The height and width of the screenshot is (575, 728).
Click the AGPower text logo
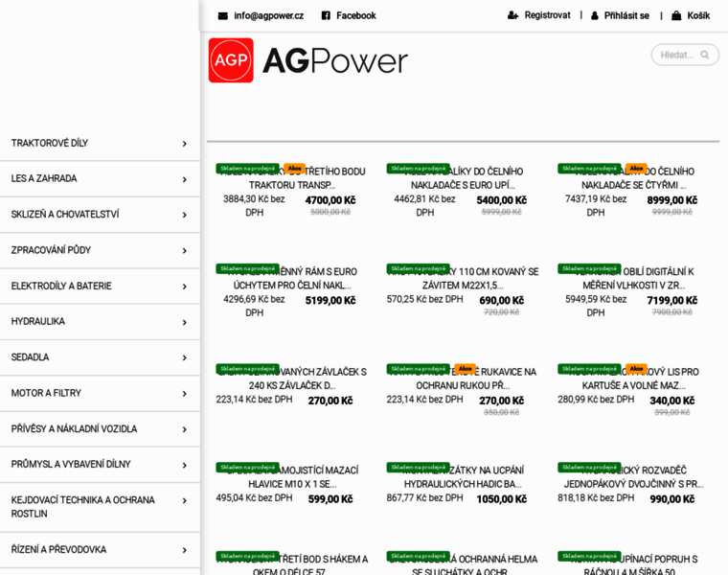coord(334,60)
